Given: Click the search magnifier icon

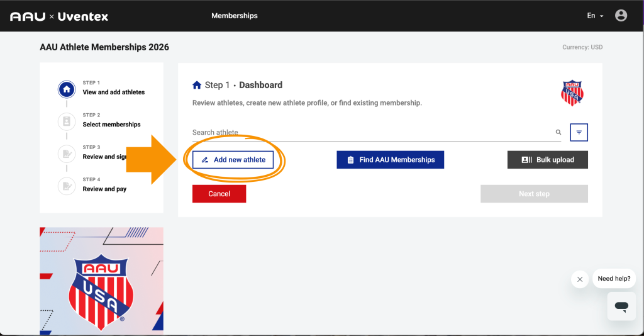Looking at the screenshot, I should (558, 133).
